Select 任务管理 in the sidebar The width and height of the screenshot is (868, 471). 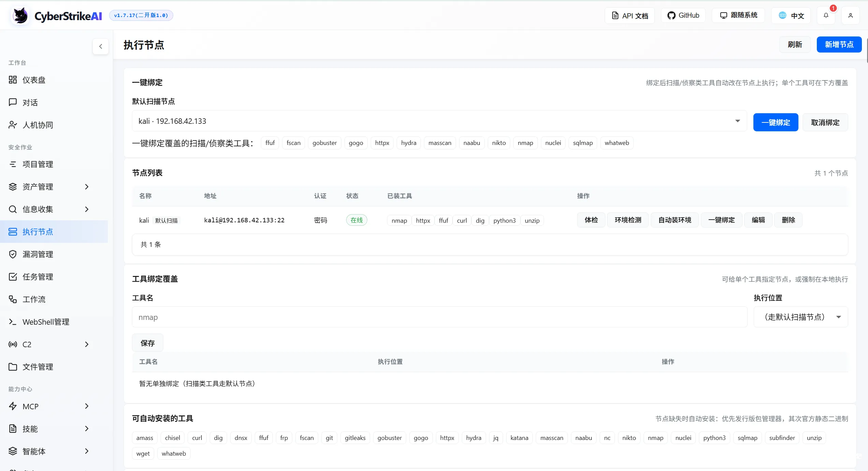[x=54, y=277]
